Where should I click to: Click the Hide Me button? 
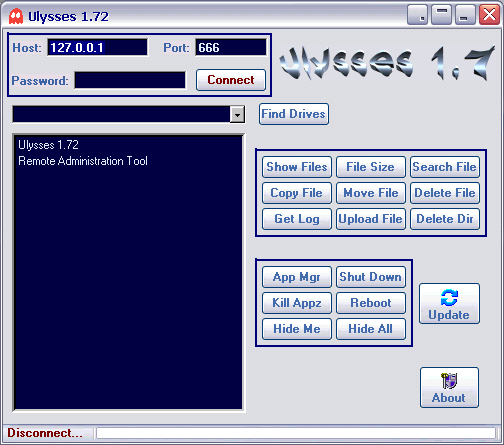click(x=297, y=329)
